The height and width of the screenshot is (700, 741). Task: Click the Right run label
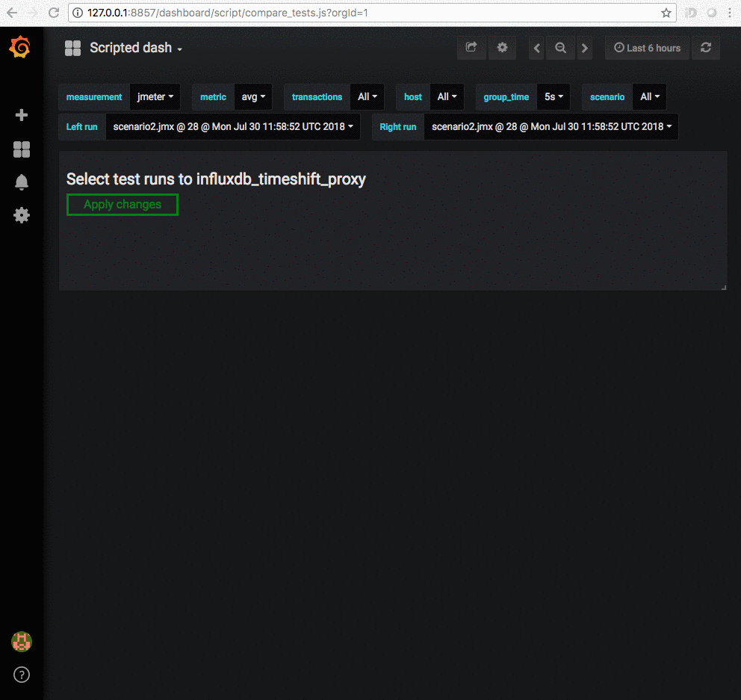398,127
